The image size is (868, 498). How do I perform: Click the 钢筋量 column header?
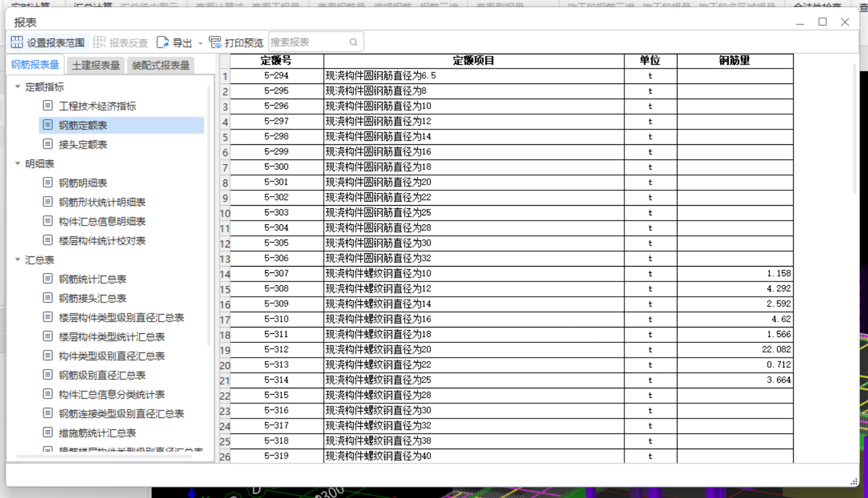coord(735,61)
